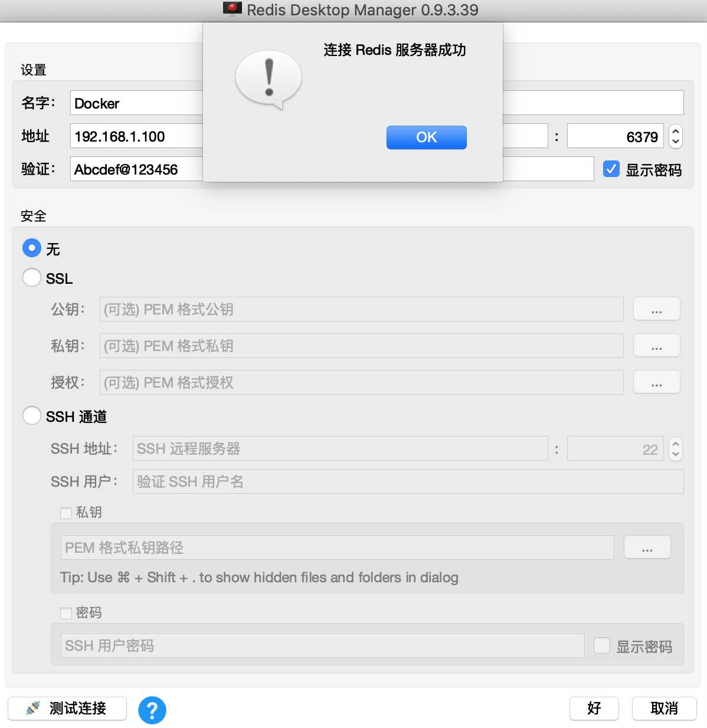Click OK in the connection success dialog
The width and height of the screenshot is (707, 728).
[x=426, y=137]
